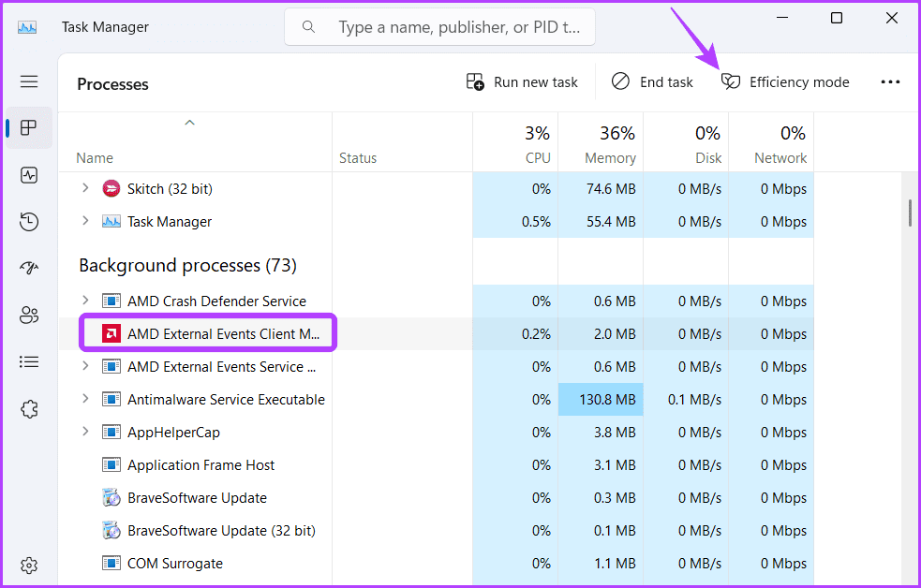The image size is (921, 588).
Task: Click the search magnifier icon
Action: 308,26
